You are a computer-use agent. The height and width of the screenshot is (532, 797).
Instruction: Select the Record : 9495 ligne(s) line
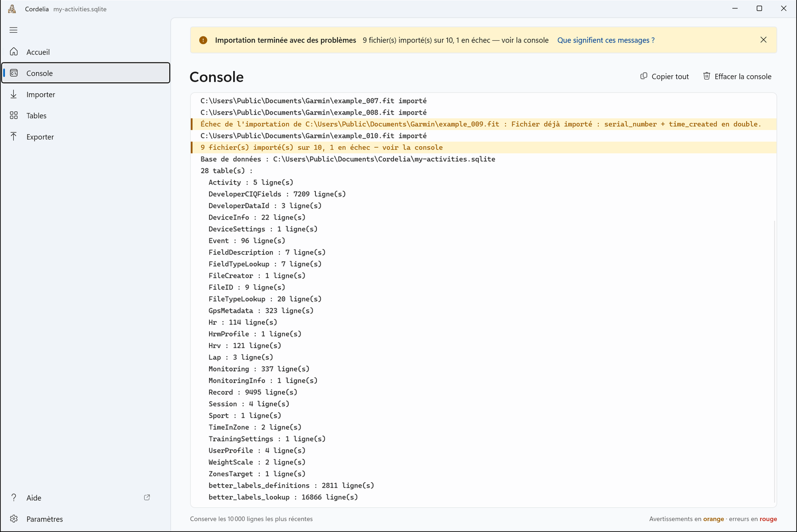click(x=253, y=392)
